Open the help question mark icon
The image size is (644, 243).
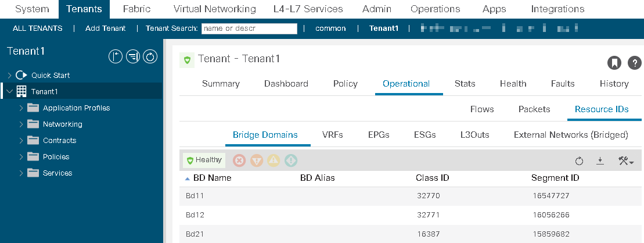point(635,63)
